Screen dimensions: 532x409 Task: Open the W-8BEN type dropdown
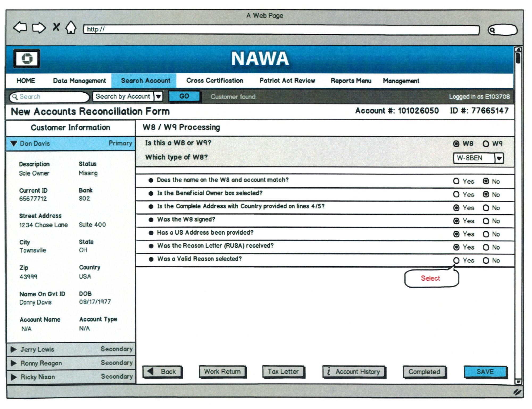pos(499,158)
